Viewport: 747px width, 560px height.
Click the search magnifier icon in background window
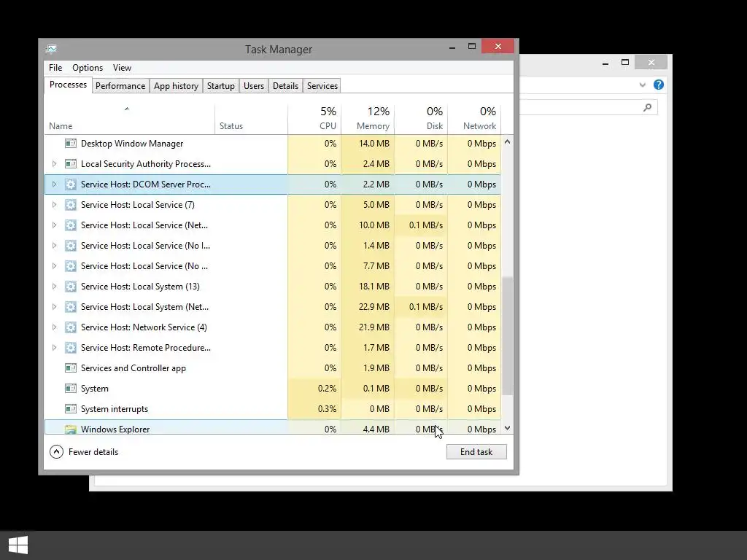point(647,108)
